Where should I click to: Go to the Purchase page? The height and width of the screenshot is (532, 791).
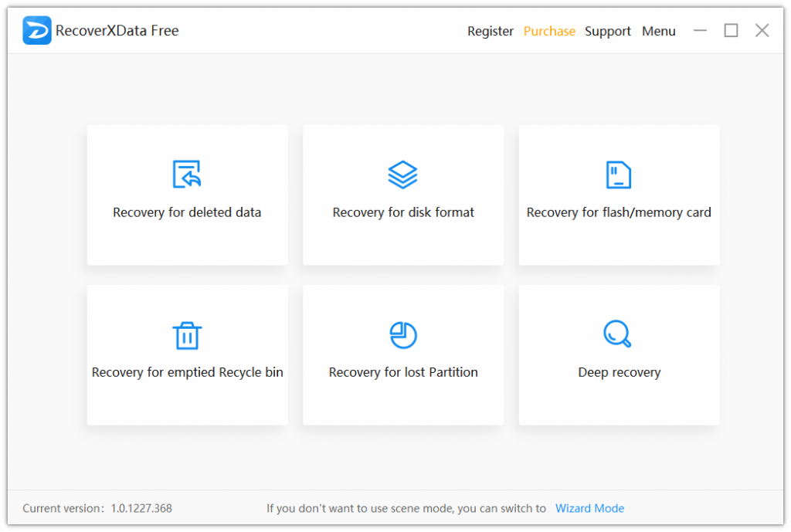549,31
